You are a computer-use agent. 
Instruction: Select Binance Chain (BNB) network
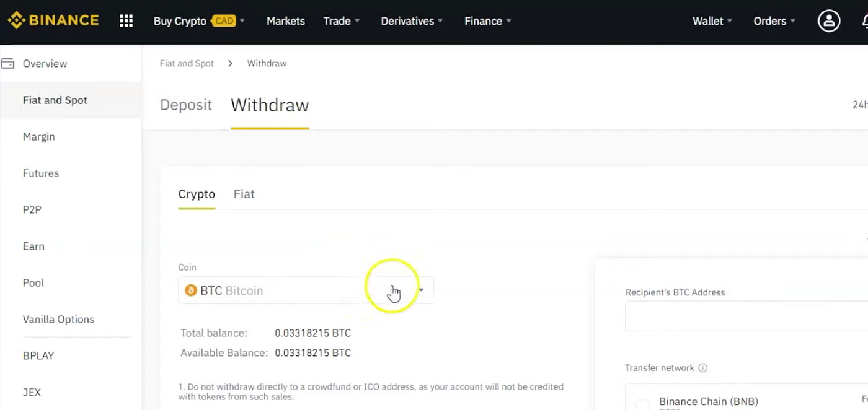(708, 401)
